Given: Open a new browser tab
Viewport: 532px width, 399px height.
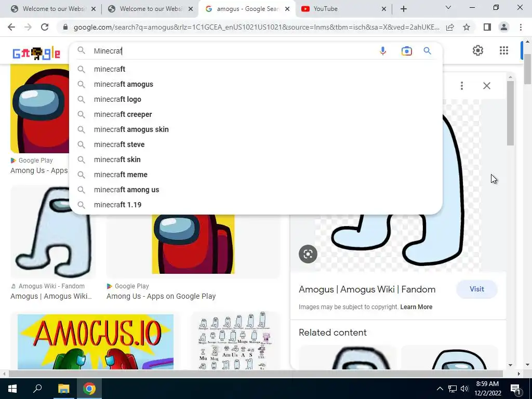Looking at the screenshot, I should [x=403, y=9].
